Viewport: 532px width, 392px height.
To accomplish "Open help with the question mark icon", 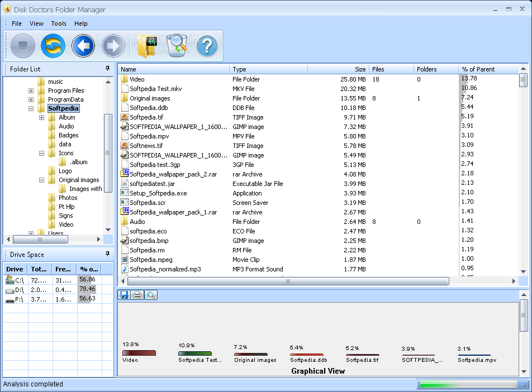I will [207, 46].
